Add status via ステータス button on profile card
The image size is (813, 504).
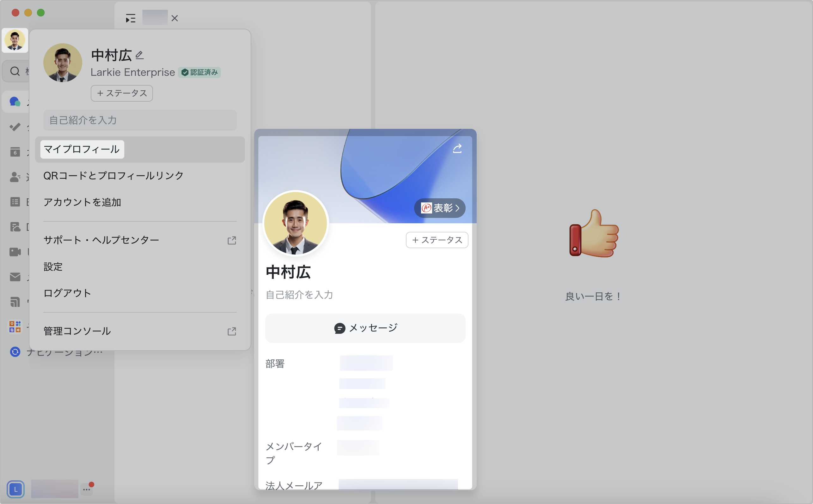[x=437, y=240]
